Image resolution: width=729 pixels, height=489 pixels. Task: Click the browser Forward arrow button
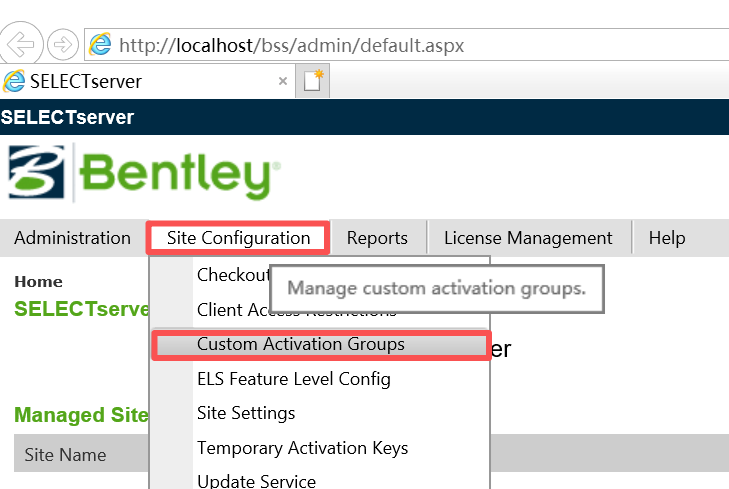click(x=63, y=44)
